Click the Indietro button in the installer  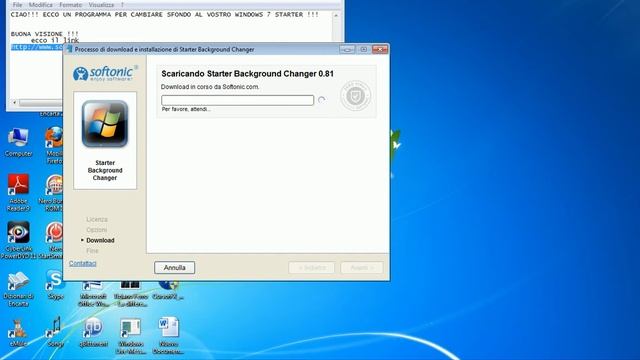tap(311, 268)
